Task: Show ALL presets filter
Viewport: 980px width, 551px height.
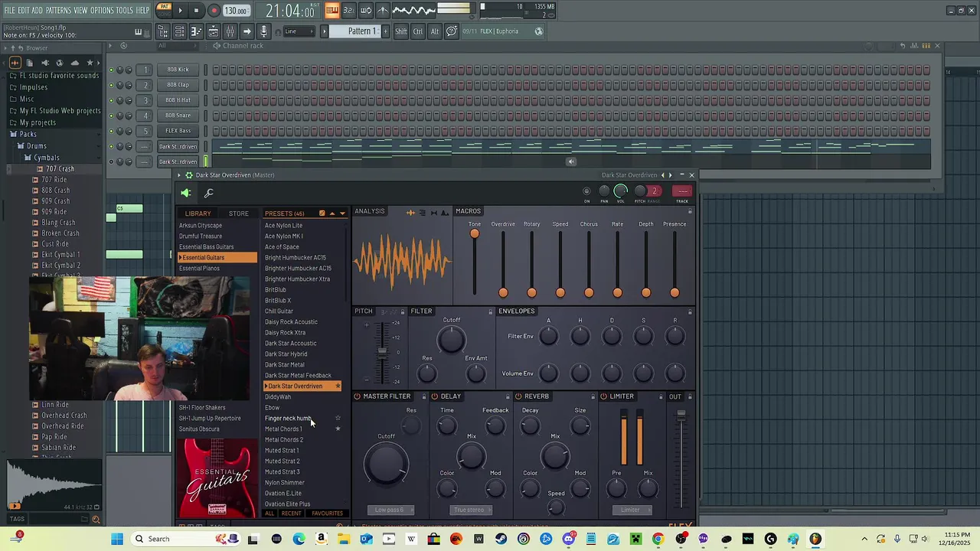Action: (269, 514)
